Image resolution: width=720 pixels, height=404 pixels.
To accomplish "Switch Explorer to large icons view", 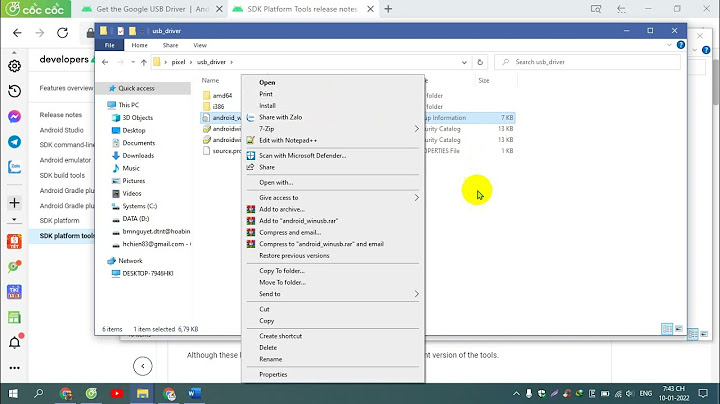I will coord(679,329).
